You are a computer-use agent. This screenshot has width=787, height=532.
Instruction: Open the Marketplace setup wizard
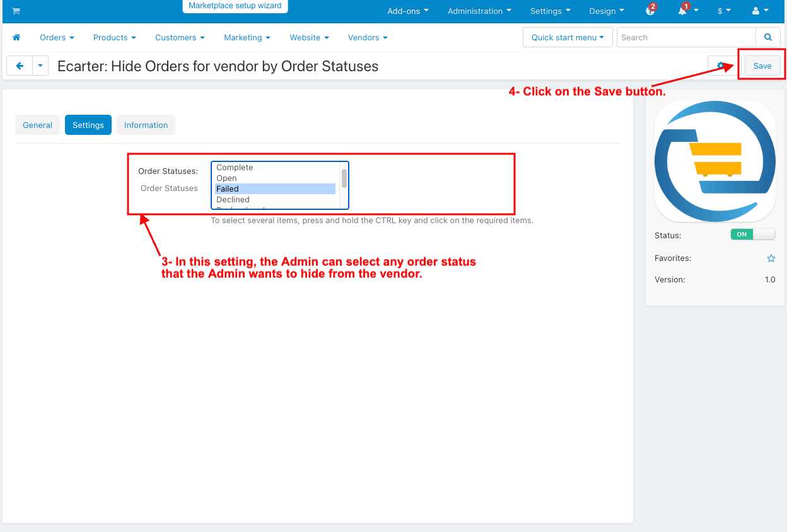click(235, 6)
